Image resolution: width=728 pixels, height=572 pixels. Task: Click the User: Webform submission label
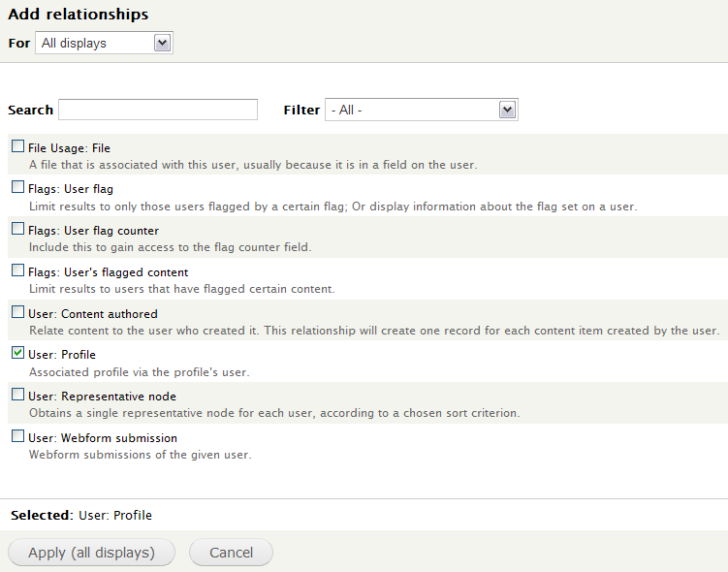(x=103, y=438)
